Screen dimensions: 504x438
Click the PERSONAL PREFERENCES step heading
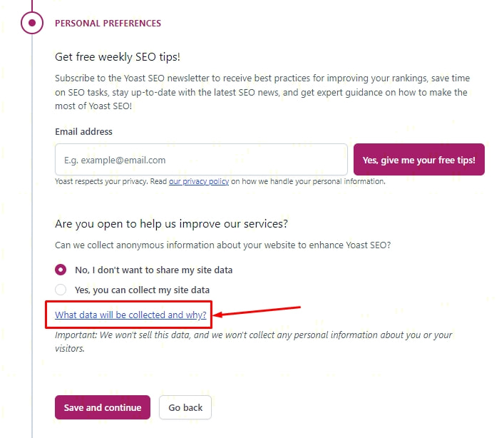click(108, 24)
